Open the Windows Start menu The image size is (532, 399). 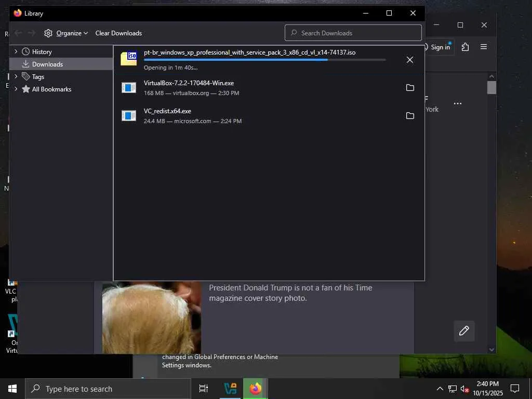(x=12, y=389)
